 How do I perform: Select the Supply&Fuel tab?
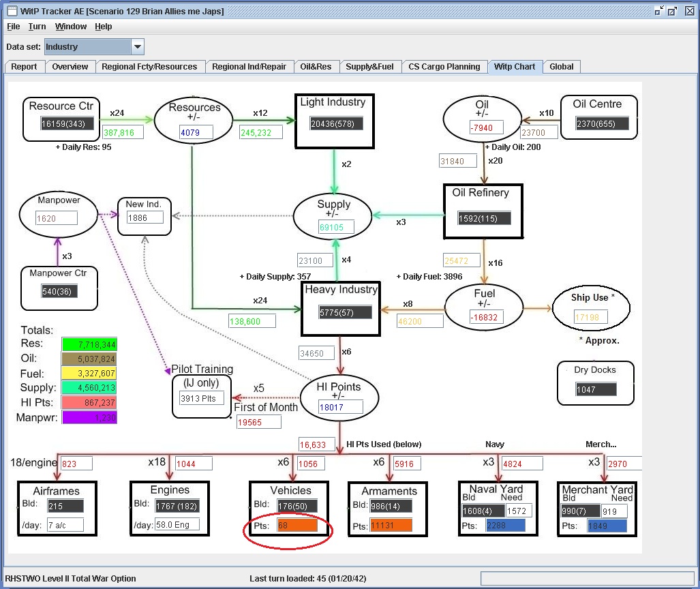click(x=369, y=67)
